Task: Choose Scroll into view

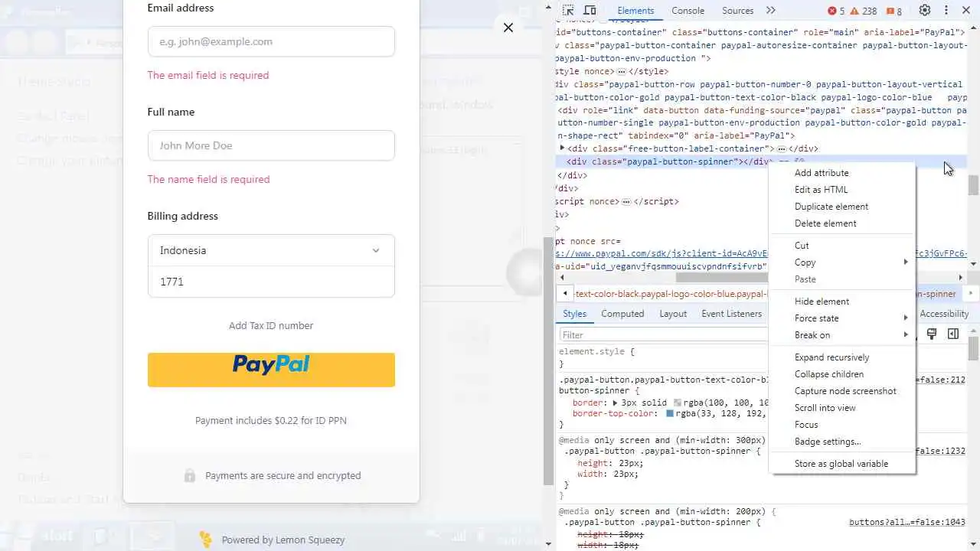Action: pyautogui.click(x=842, y=408)
